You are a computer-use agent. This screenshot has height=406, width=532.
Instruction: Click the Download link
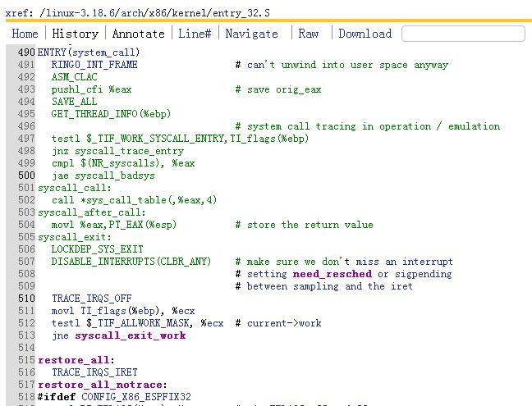(x=365, y=34)
